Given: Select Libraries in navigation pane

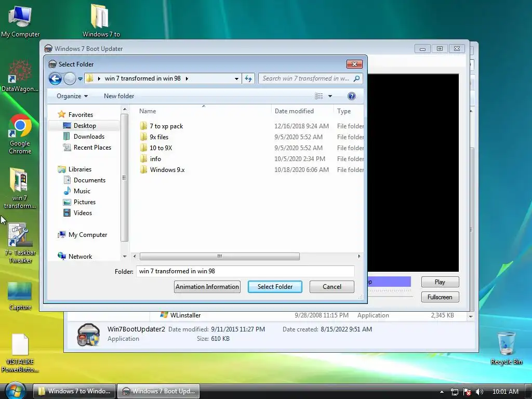Looking at the screenshot, I should click(x=79, y=169).
